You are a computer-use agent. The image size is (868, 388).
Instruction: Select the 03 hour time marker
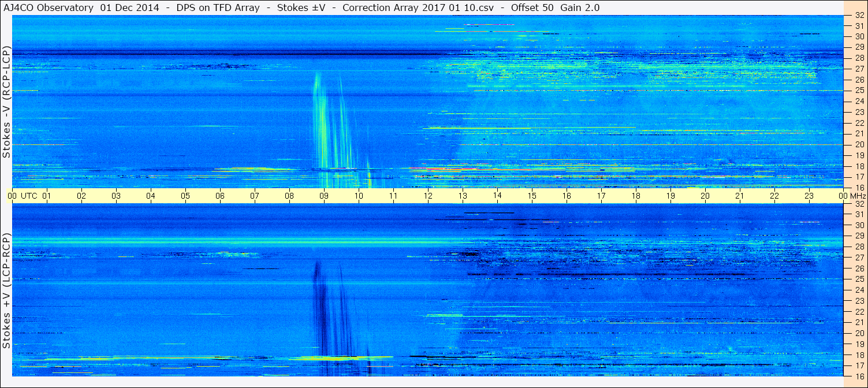[x=116, y=196]
